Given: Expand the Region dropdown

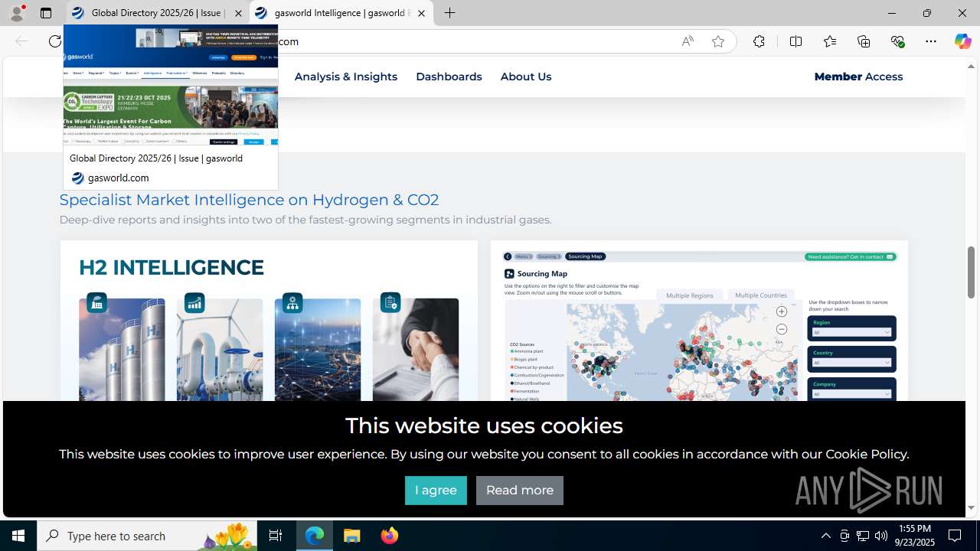Looking at the screenshot, I should point(852,332).
